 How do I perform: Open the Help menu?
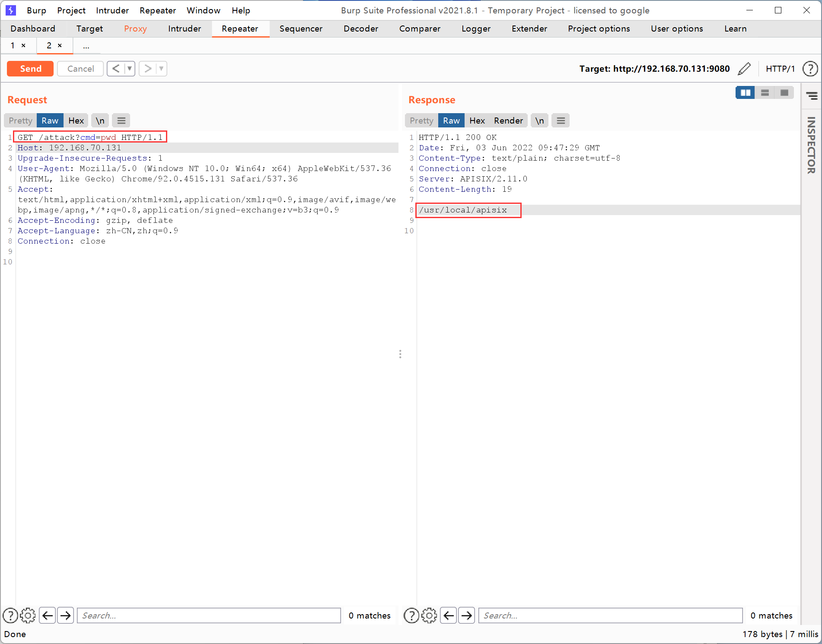(241, 10)
